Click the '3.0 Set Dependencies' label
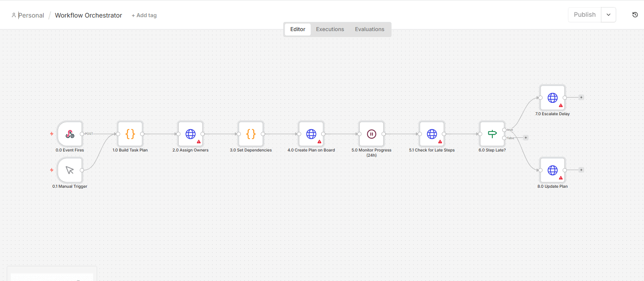The height and width of the screenshot is (281, 644). (251, 150)
